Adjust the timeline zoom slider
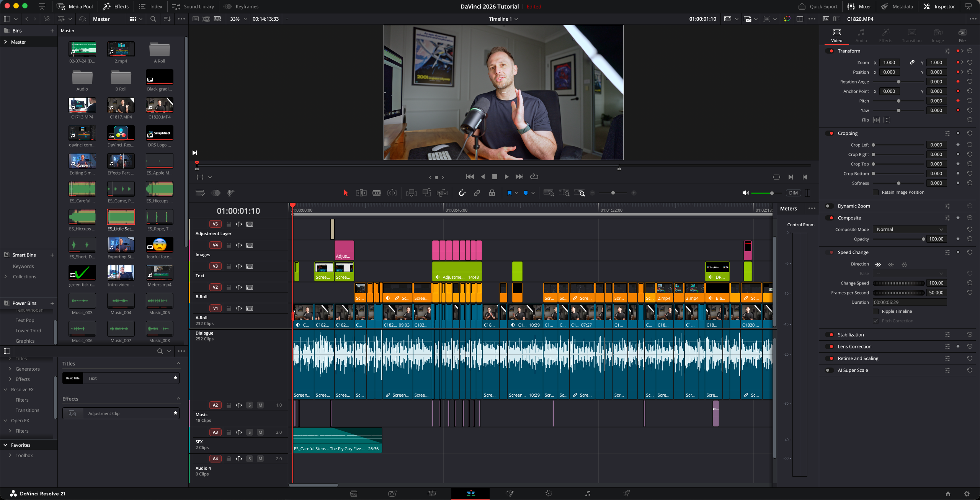980x500 pixels. tap(613, 193)
